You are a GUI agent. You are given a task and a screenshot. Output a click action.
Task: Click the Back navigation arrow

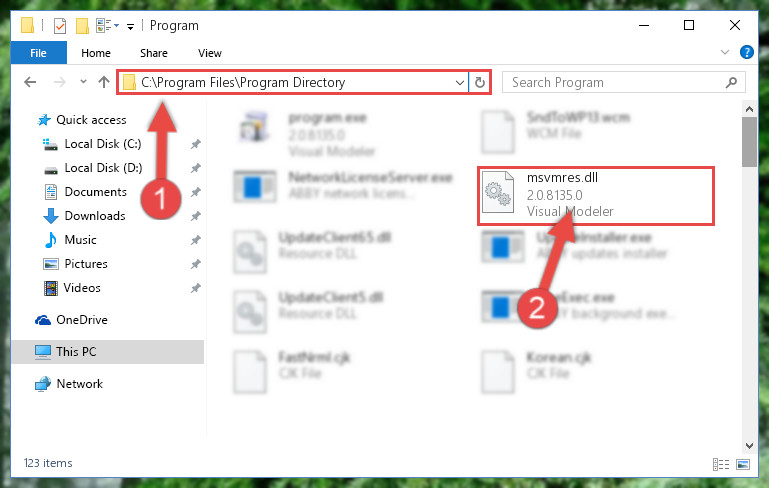[30, 82]
